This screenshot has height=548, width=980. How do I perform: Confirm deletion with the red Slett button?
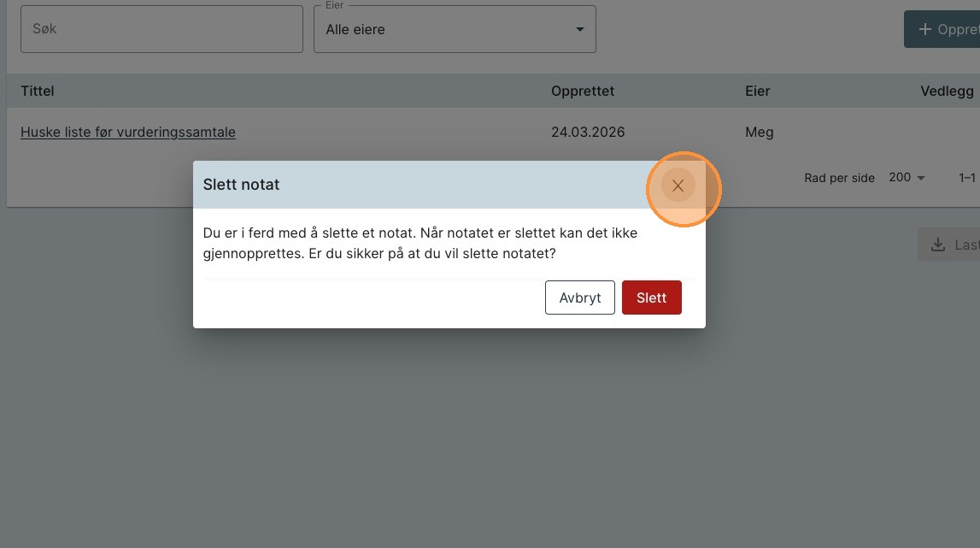pyautogui.click(x=651, y=298)
